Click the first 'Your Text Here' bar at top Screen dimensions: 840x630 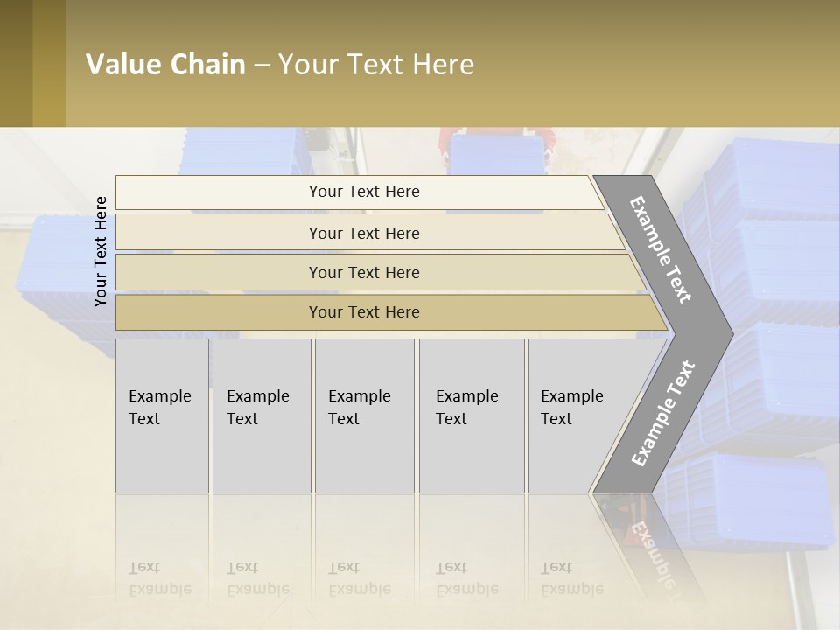click(360, 192)
